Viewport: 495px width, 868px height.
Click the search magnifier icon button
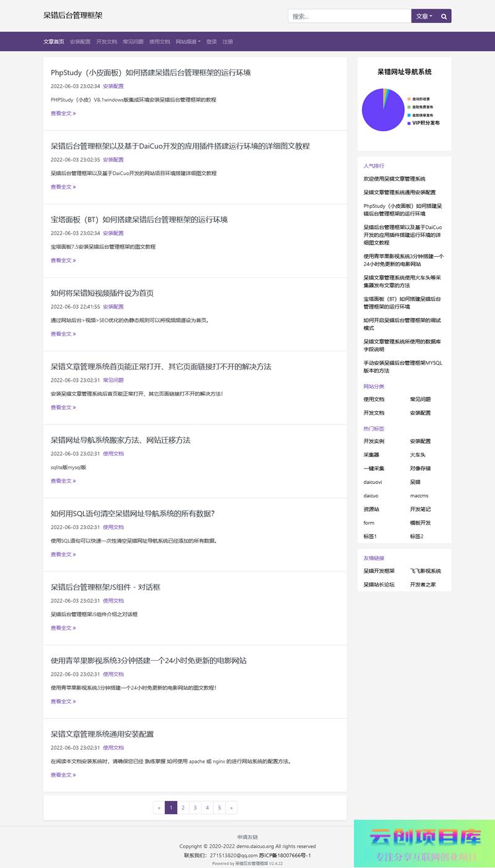(444, 16)
